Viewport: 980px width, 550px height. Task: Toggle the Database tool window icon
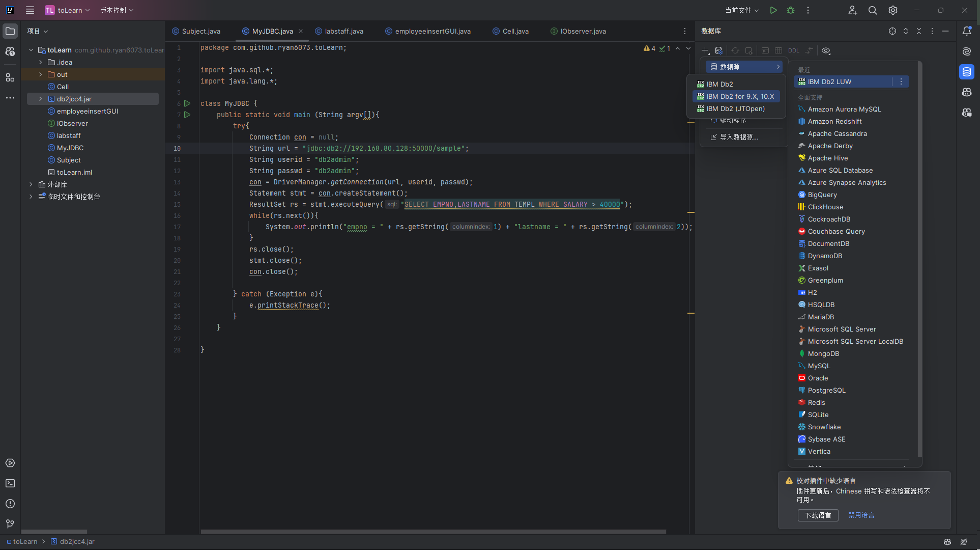(x=967, y=72)
